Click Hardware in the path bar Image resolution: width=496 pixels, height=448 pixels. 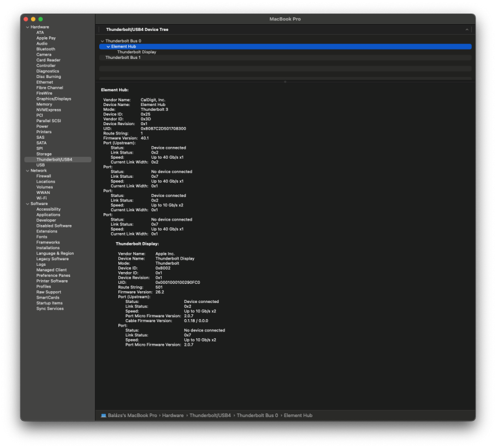pyautogui.click(x=173, y=415)
